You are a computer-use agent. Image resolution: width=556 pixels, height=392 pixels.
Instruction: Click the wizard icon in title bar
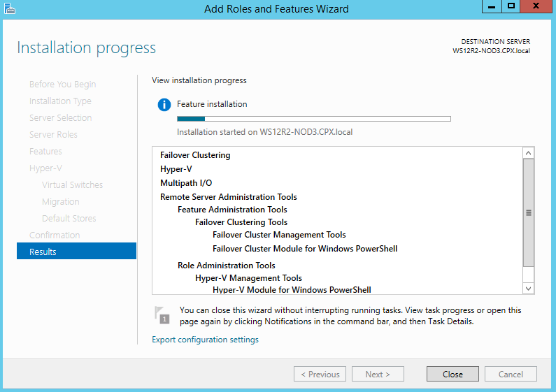(x=10, y=8)
